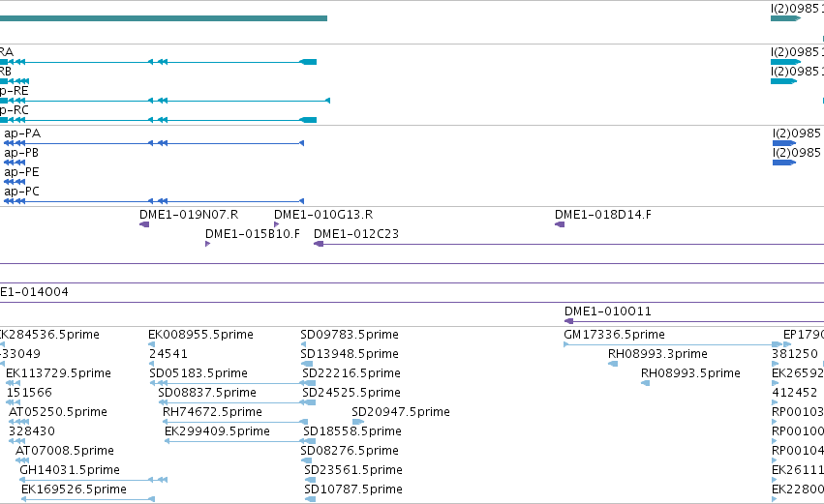Select the SD08837.5prime EST line
Screen dimensions: 824x504
pyautogui.click(x=236, y=402)
